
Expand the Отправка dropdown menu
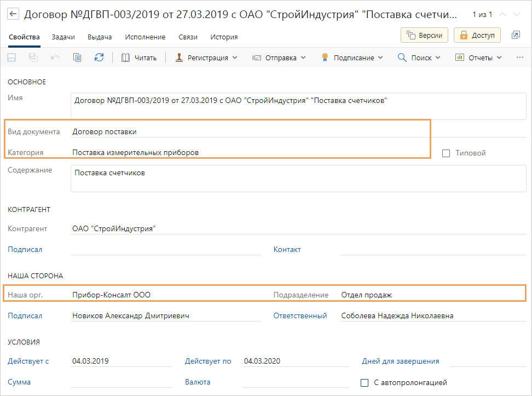279,58
